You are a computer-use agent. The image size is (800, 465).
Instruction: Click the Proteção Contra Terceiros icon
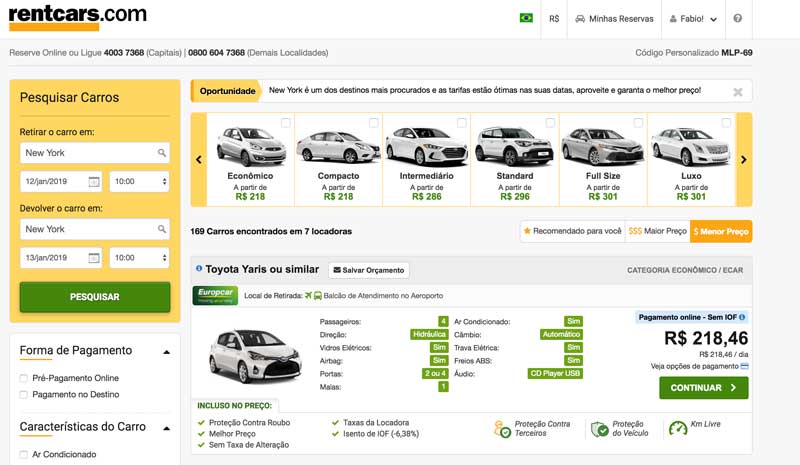point(502,429)
